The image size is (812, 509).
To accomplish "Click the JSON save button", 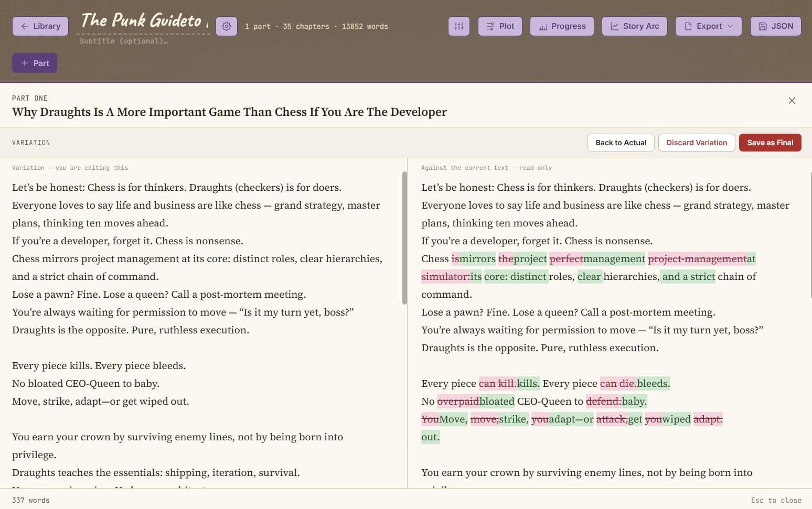I will (776, 26).
